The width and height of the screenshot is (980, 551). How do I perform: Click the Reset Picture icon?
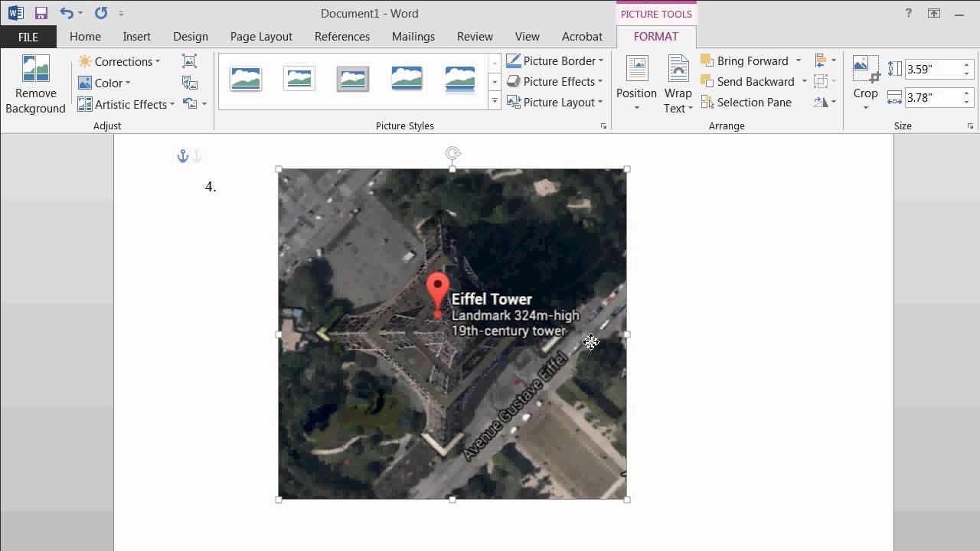190,104
